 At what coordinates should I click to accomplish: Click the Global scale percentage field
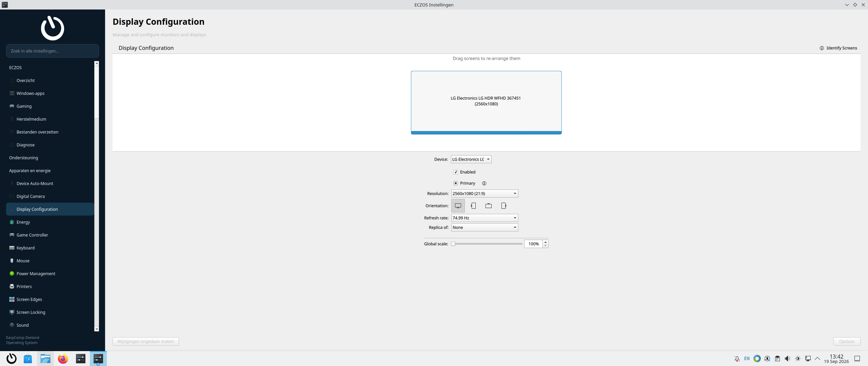pos(533,244)
